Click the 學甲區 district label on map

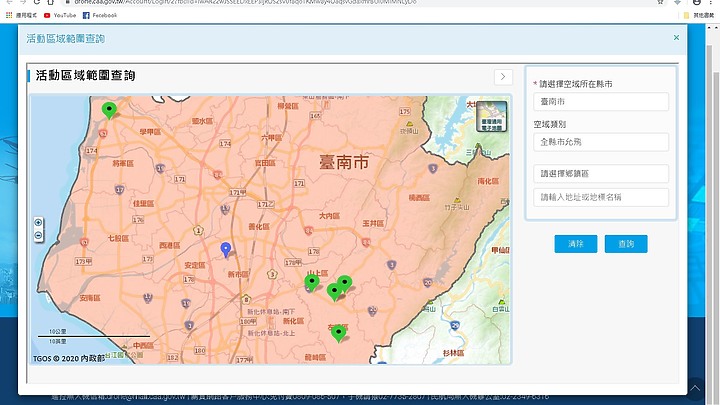pos(150,132)
